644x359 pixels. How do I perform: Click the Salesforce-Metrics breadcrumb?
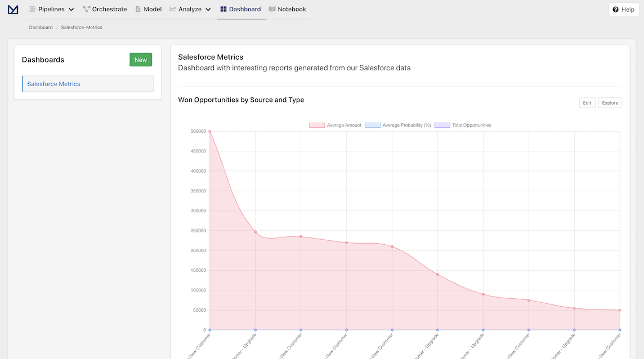82,28
